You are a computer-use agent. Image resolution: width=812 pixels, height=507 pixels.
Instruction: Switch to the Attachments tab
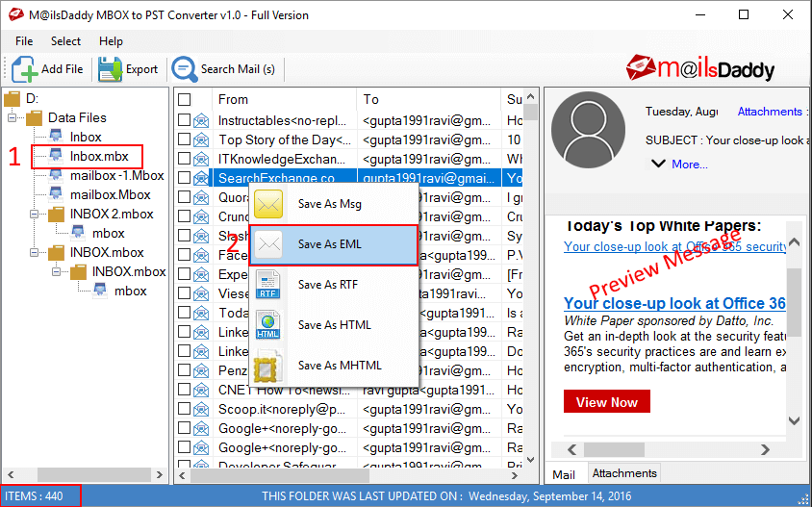[x=624, y=473]
